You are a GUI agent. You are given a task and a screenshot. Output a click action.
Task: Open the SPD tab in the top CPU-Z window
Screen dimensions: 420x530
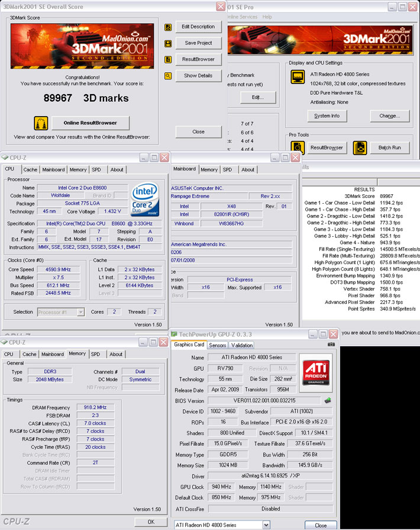coord(96,170)
